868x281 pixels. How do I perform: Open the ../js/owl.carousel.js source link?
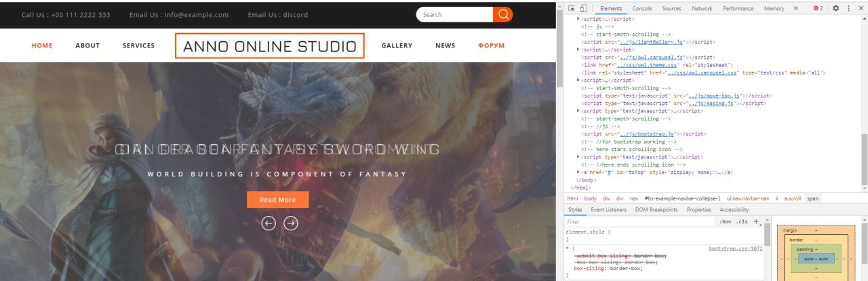coord(652,58)
